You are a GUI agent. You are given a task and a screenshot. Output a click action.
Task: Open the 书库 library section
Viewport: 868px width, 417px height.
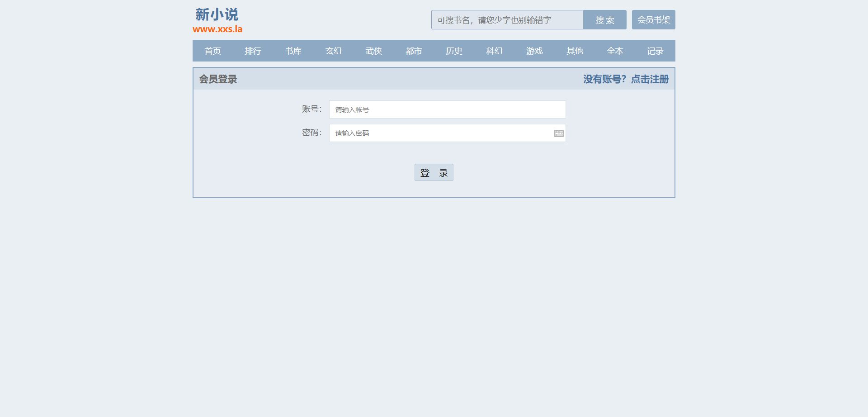click(x=293, y=51)
